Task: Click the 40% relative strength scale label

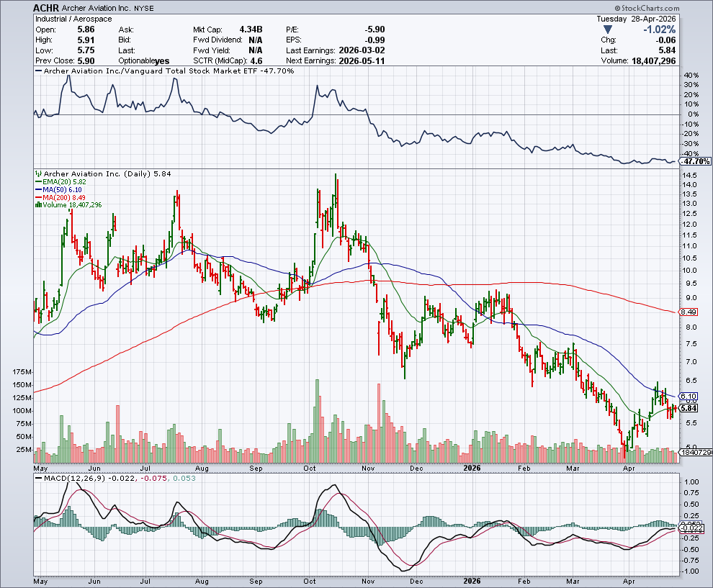Action: click(691, 76)
